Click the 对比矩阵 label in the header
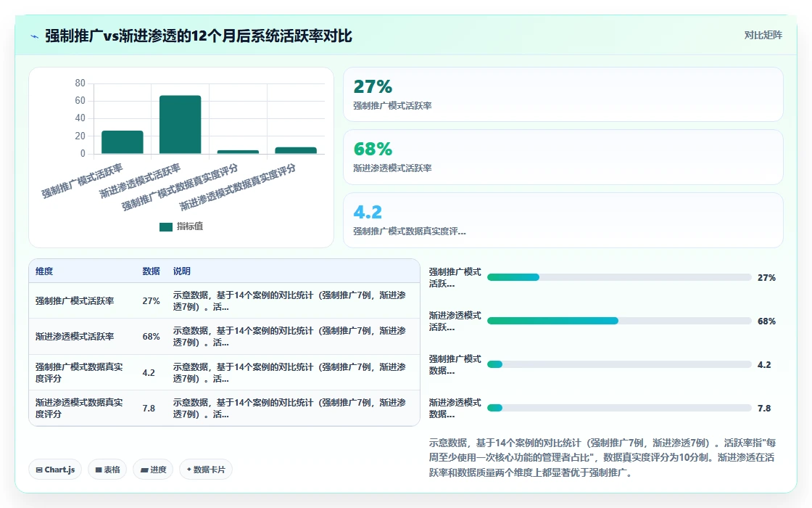The image size is (812, 508). coord(763,36)
